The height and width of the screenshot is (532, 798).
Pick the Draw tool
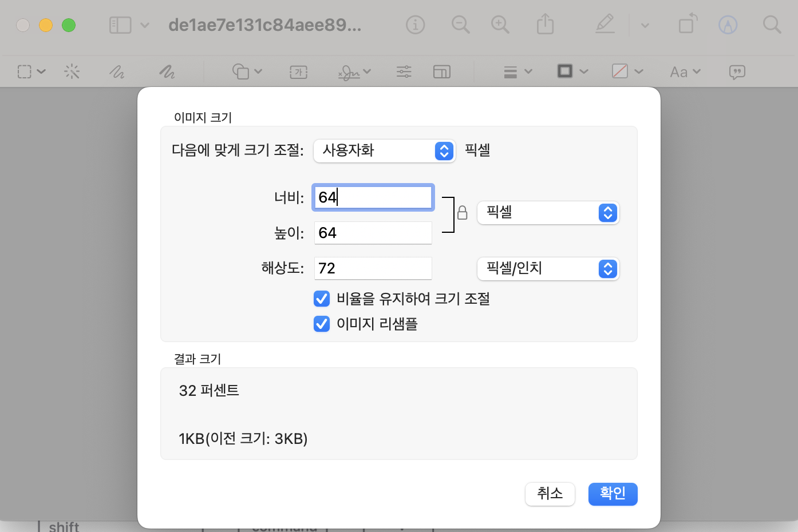(167, 71)
